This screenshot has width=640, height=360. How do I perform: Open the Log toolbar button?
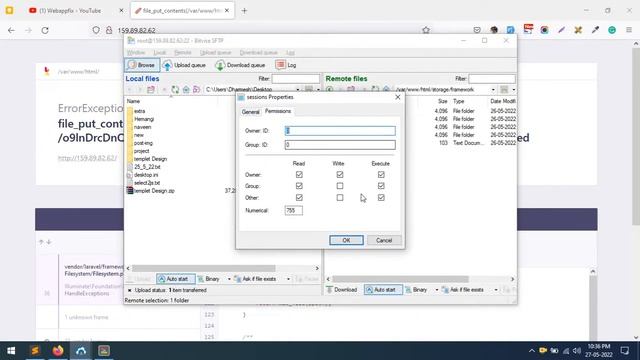(x=286, y=65)
